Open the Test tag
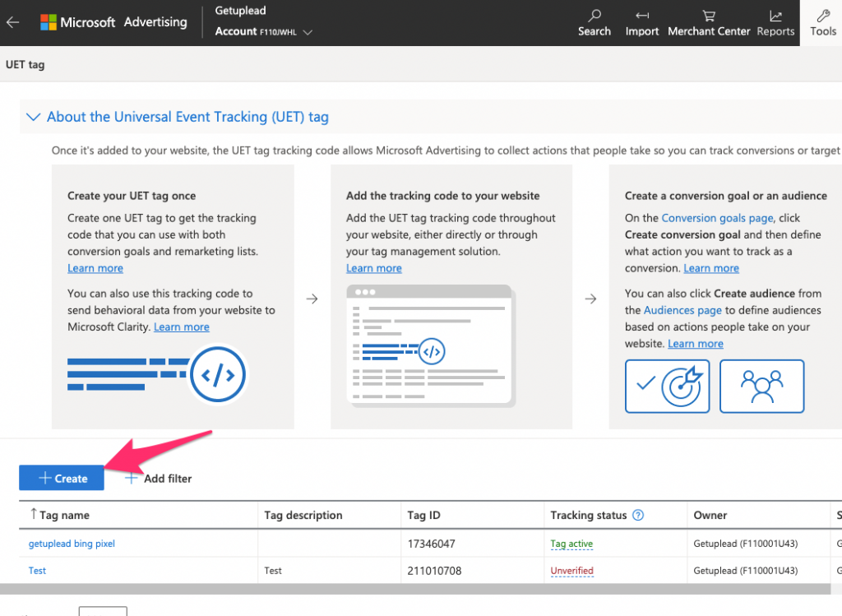The image size is (842, 616). [37, 570]
